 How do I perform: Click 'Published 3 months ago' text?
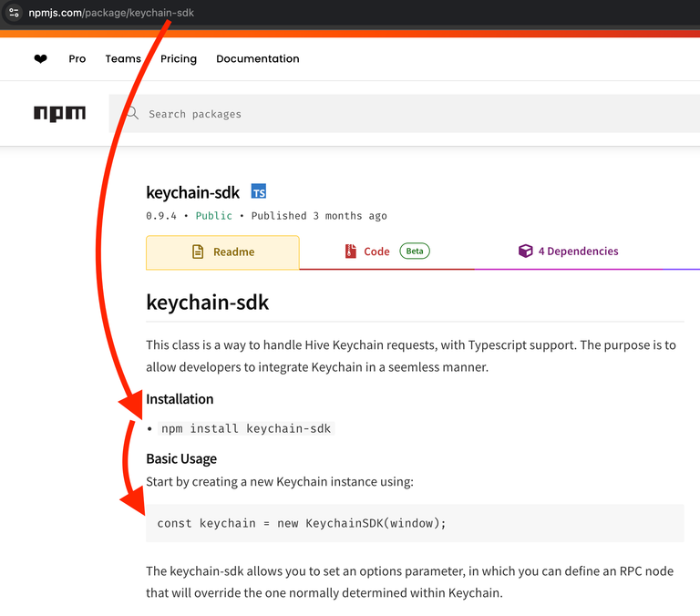pyautogui.click(x=319, y=216)
